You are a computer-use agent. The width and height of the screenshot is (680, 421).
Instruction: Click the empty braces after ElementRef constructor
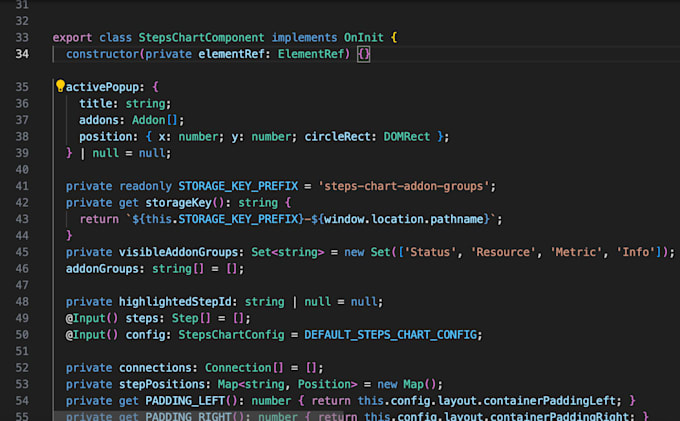point(363,54)
